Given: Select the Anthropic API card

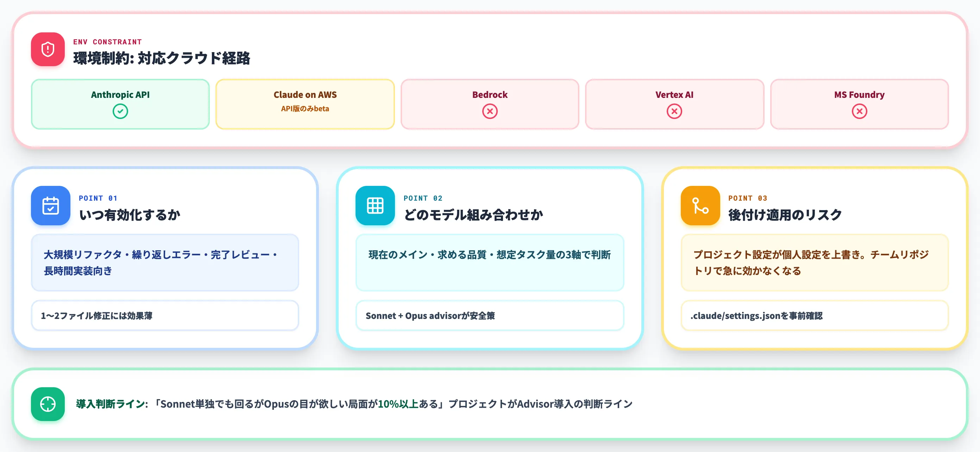Looking at the screenshot, I should coord(120,104).
